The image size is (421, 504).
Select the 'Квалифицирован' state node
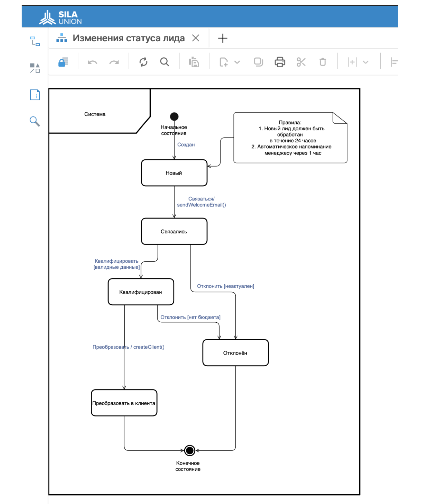coord(141,292)
